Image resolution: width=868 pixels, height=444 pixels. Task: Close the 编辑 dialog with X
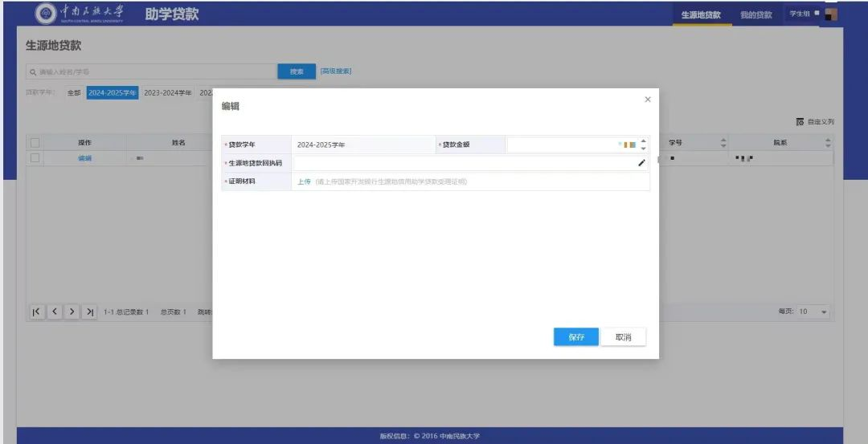(x=648, y=100)
